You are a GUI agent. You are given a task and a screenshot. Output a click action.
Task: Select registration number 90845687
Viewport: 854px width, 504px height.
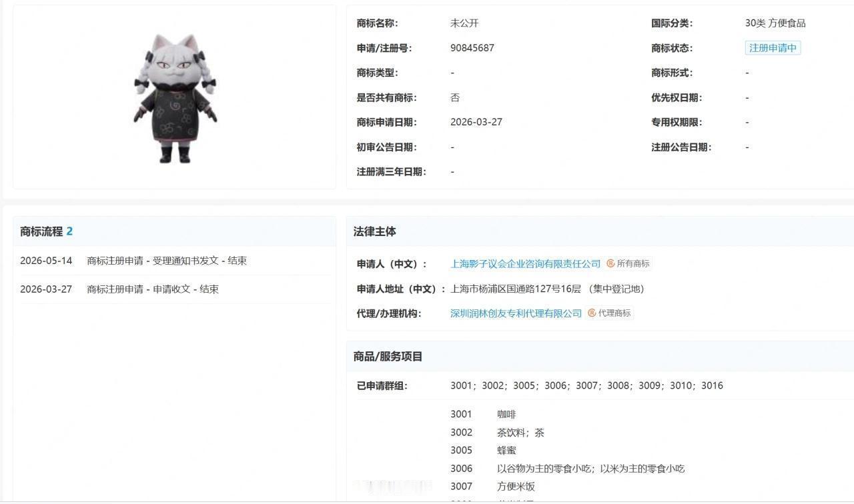[x=472, y=48]
